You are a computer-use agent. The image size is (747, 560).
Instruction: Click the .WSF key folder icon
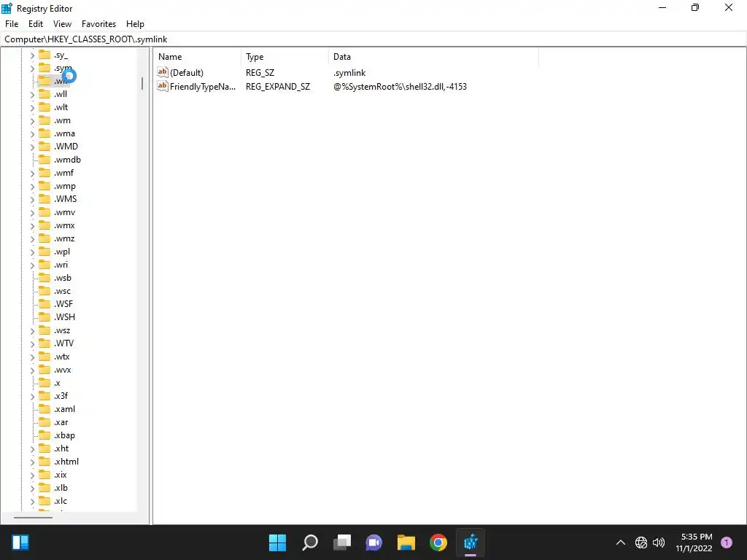[x=44, y=304]
